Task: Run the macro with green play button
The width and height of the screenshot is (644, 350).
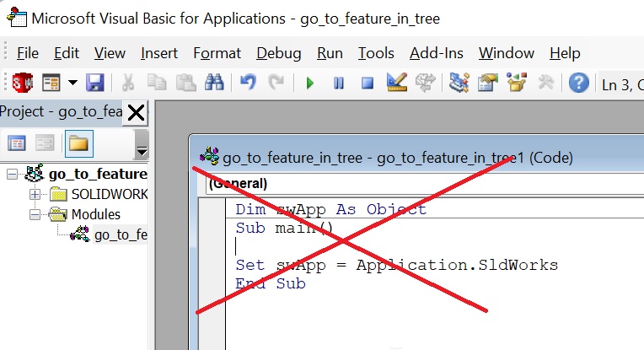Action: (310, 83)
